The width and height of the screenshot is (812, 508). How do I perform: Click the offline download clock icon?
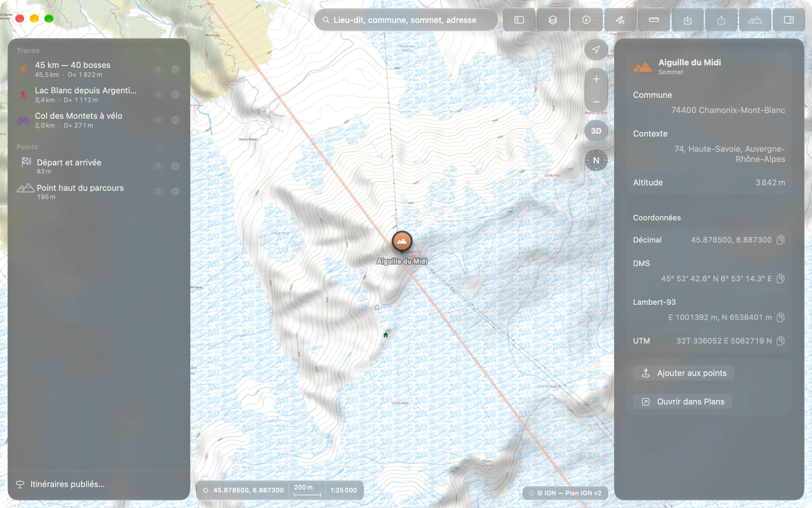pos(586,20)
